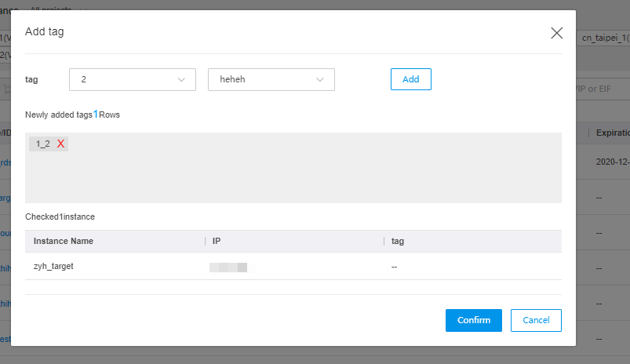Switch to the cn_taipei_1 region tab
This screenshot has width=630, height=364.
(604, 38)
